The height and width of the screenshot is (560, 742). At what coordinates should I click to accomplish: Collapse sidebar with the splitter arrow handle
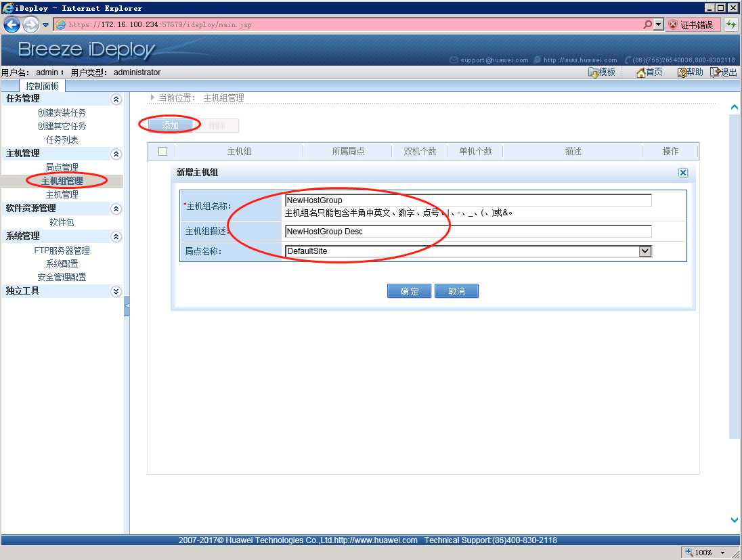tap(127, 306)
